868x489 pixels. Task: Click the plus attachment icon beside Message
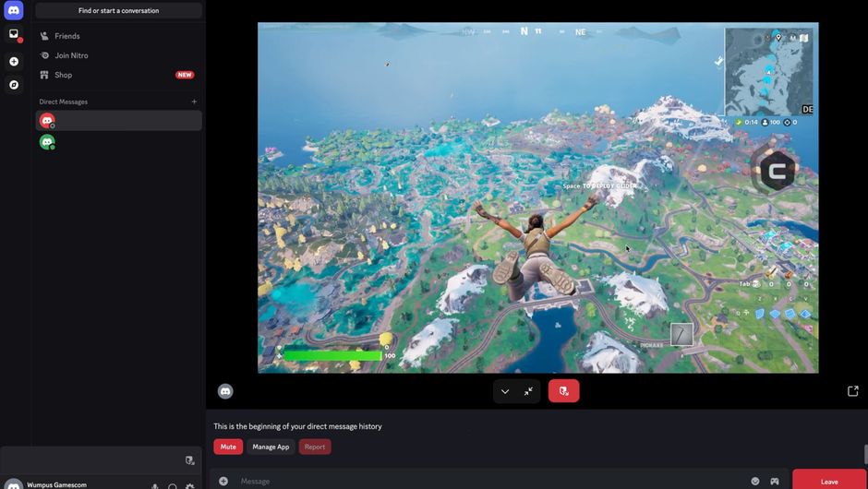tap(223, 481)
